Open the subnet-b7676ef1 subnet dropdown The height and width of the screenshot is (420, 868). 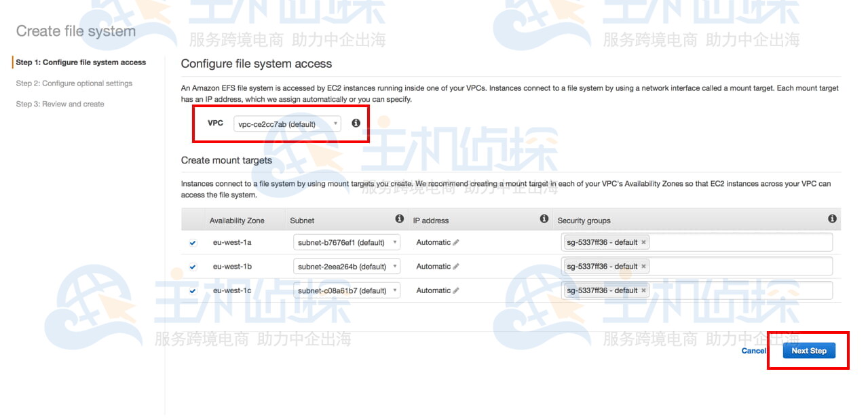click(x=346, y=243)
